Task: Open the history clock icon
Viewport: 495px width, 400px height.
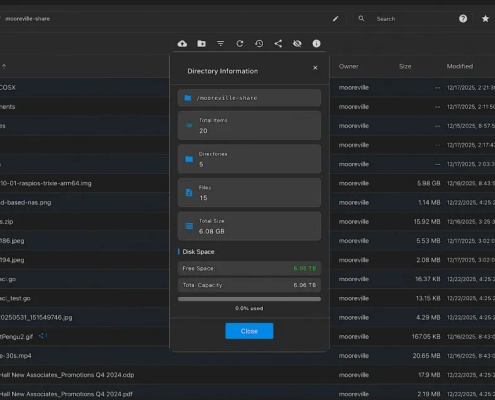Action: point(259,44)
